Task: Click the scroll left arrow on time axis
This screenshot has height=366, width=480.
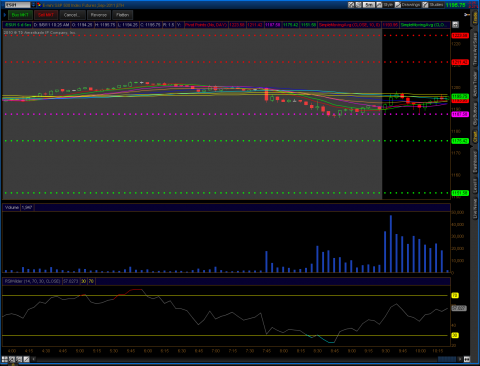Action: coord(34,359)
